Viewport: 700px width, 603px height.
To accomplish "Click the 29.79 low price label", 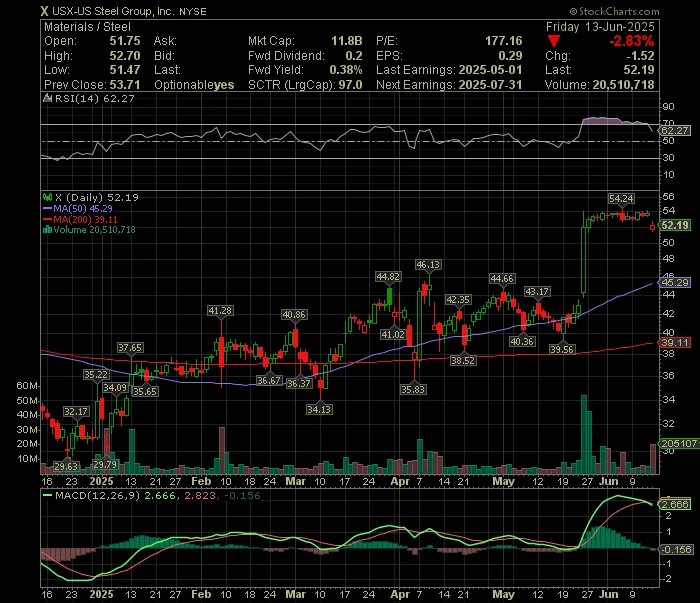I will tap(105, 464).
